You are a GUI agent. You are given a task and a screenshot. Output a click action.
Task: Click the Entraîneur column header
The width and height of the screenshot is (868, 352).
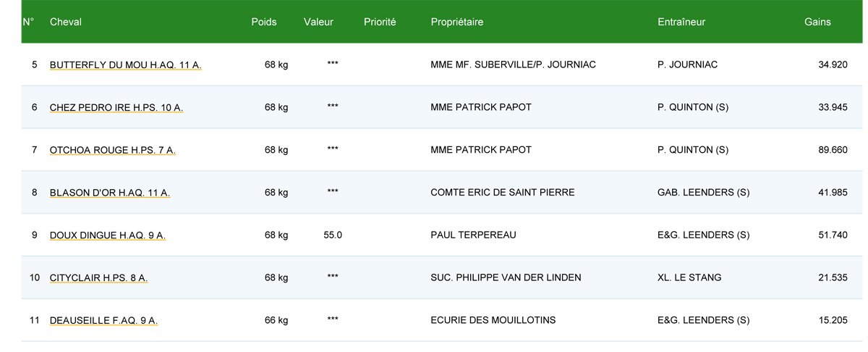click(681, 22)
